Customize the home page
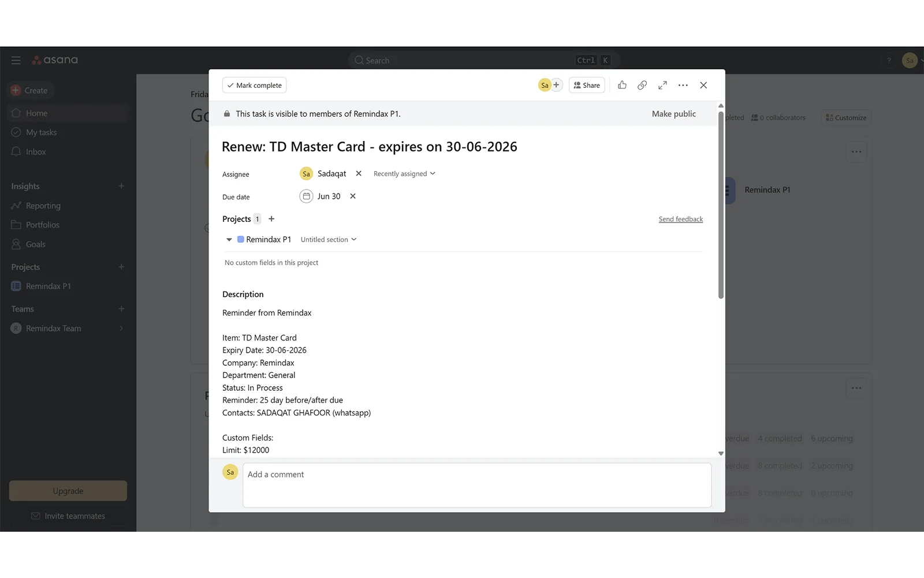924x578 pixels. click(846, 118)
